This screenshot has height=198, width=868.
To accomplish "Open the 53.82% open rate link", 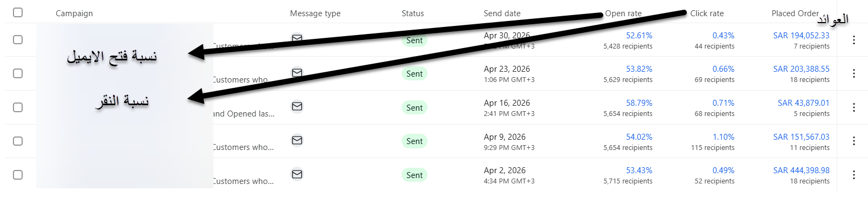I will coord(639,69).
